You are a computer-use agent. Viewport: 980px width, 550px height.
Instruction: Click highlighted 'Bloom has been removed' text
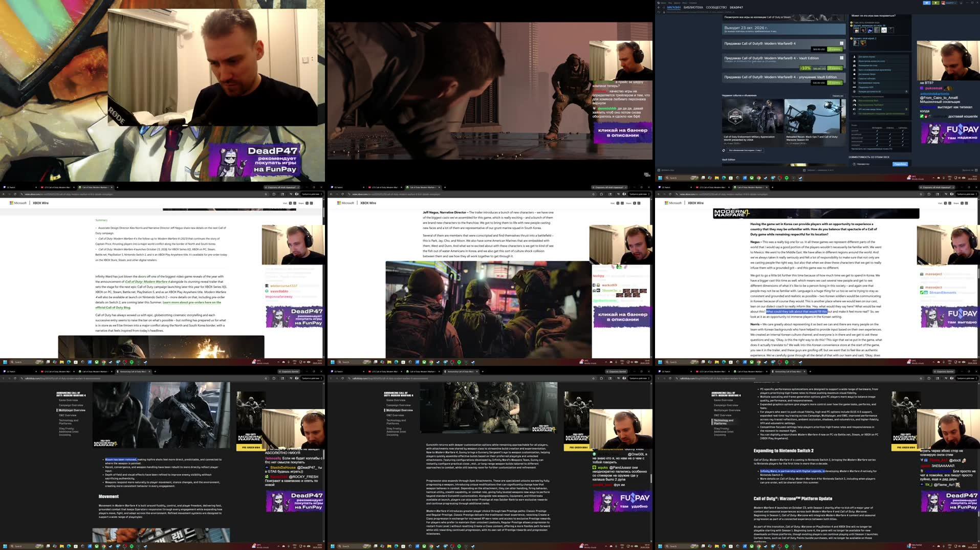coord(121,459)
